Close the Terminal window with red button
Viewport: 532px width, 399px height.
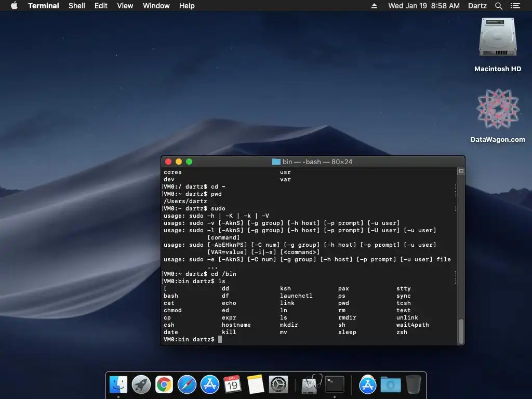[168, 162]
